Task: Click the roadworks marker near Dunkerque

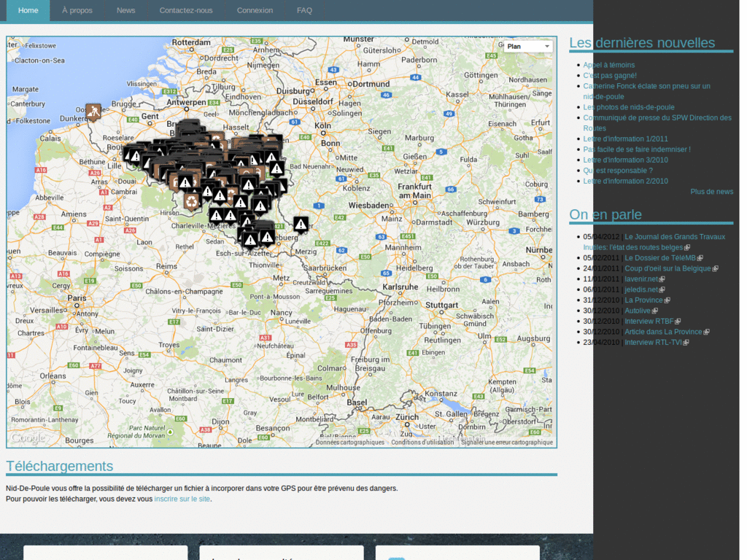Action: [93, 112]
